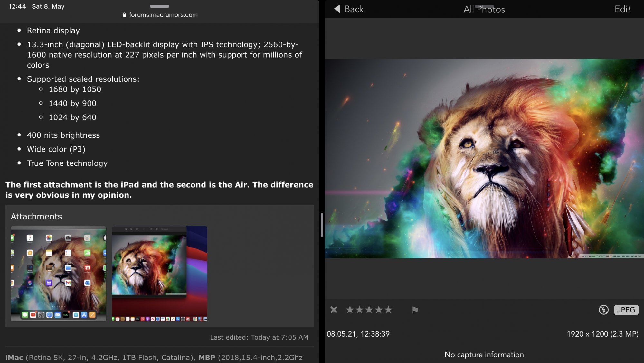
Task: Open the MacBook Air desktop attachment thumbnail
Action: (159, 274)
